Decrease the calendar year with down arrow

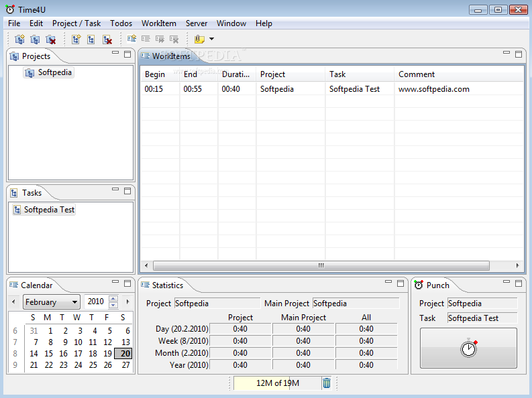click(x=113, y=305)
